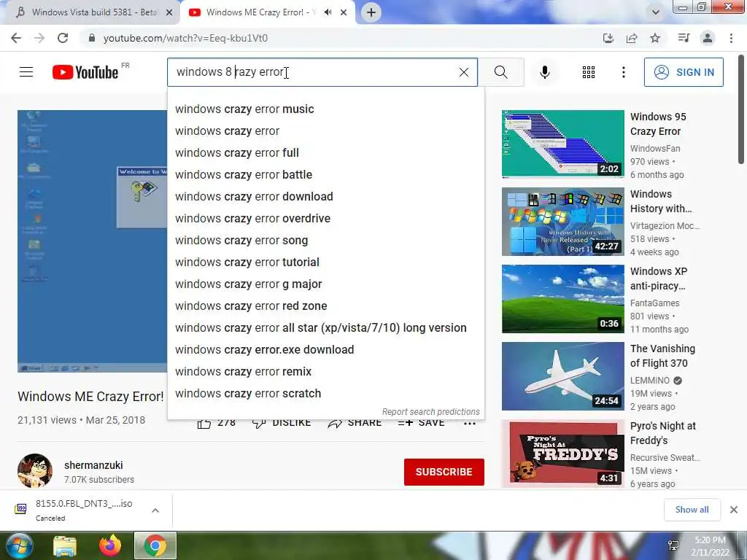Screen dimensions: 747x560
Task: Open the YouTube hamburger guide menu
Action: click(x=26, y=72)
